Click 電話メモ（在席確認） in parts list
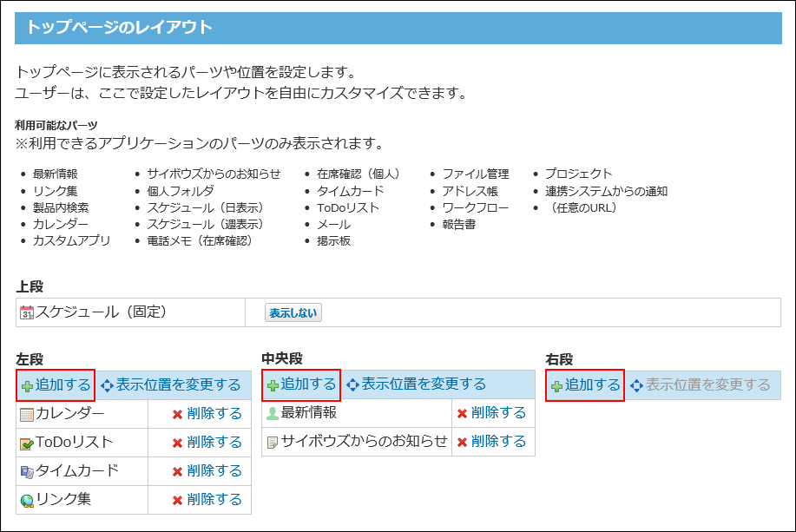The height and width of the screenshot is (532, 796). [x=201, y=240]
